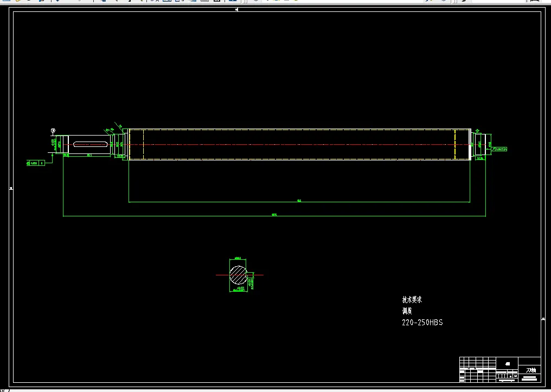Select the keyway length dimension below the slot
551x392 pixels.
tap(89, 155)
